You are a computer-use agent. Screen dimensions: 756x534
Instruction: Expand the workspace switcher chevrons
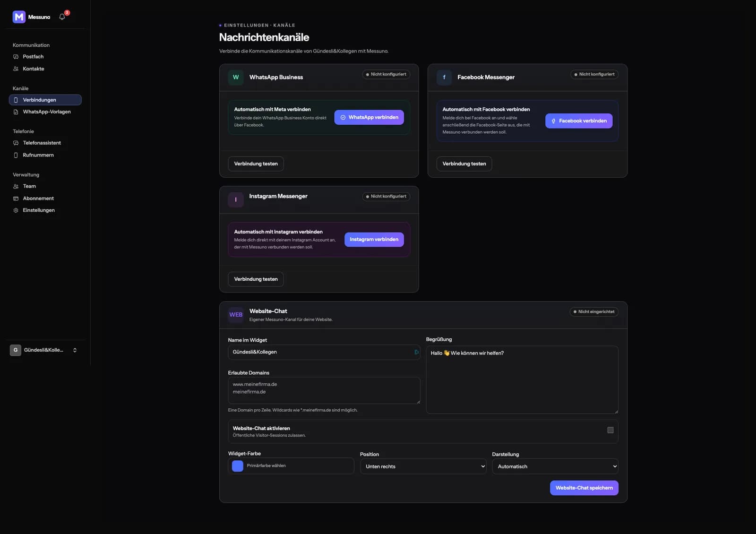(x=75, y=350)
